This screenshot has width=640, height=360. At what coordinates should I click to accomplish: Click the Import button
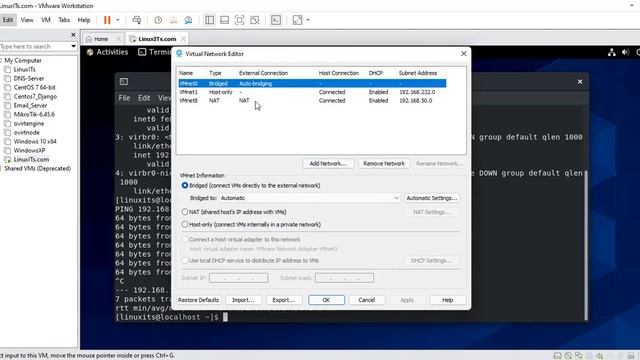click(243, 300)
